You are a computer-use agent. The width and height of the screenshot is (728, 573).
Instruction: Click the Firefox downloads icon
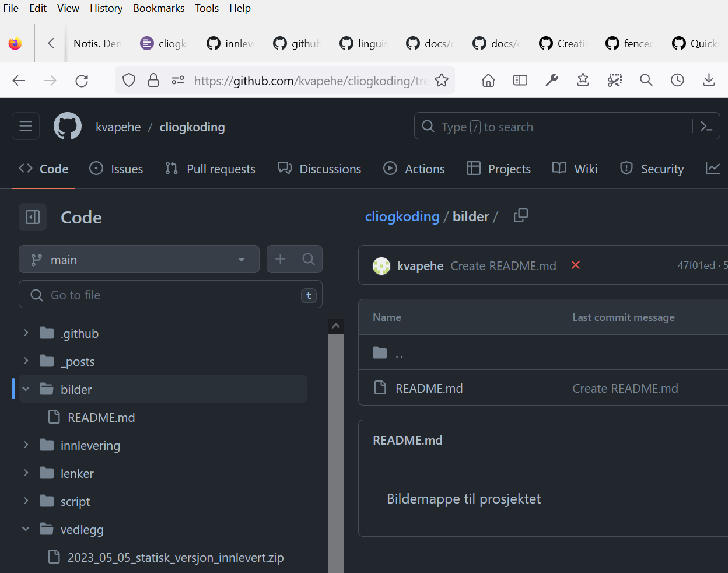(x=709, y=80)
